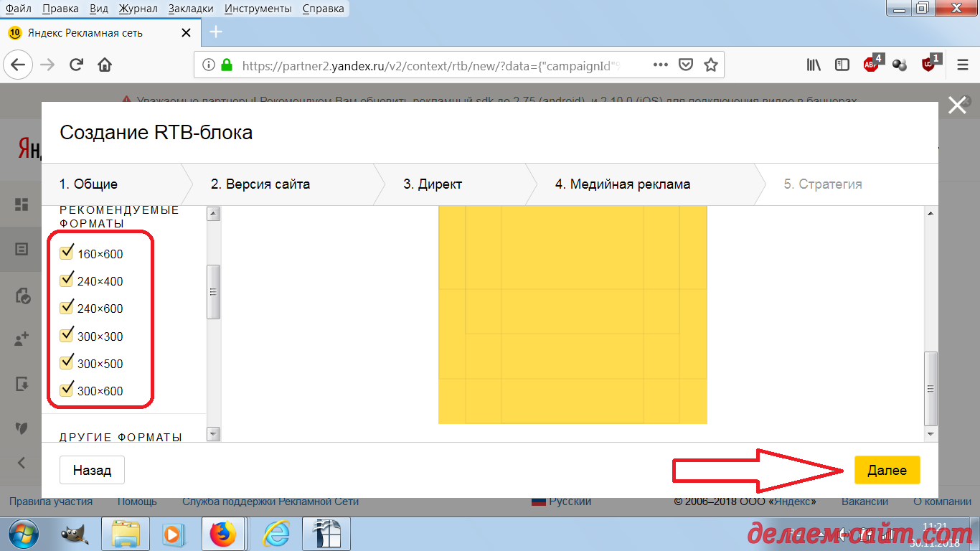Click the formats list scrollbar thumb
Image resolution: width=980 pixels, height=551 pixels.
[213, 292]
